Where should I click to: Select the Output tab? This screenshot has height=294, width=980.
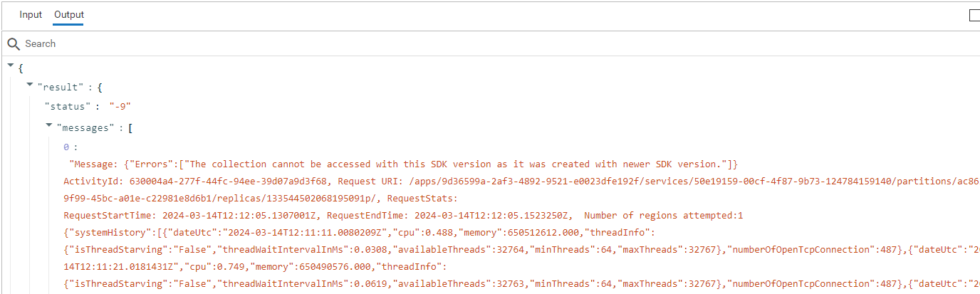point(69,15)
